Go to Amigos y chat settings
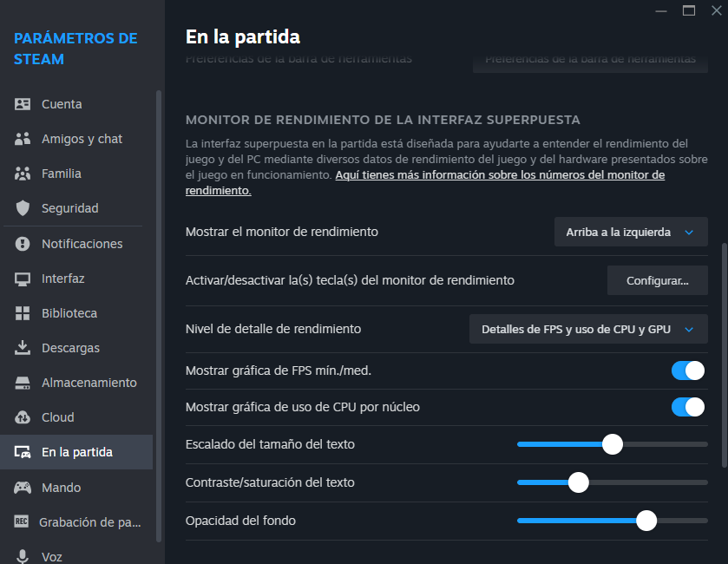The width and height of the screenshot is (728, 564). (76, 139)
